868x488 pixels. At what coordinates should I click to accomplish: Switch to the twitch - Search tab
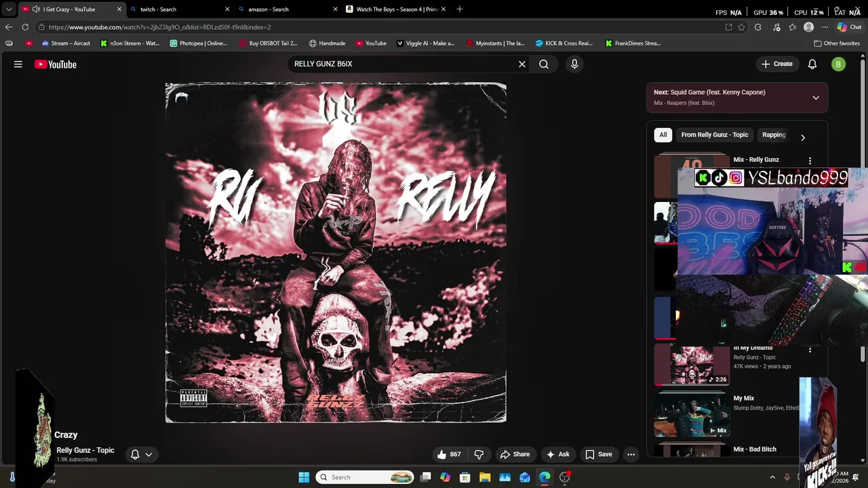(180, 9)
